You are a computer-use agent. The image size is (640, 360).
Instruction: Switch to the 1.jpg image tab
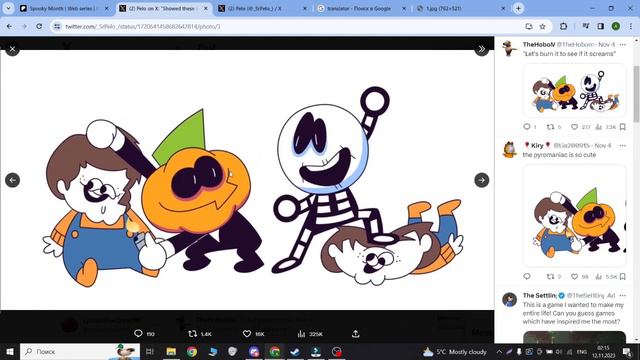[459, 8]
